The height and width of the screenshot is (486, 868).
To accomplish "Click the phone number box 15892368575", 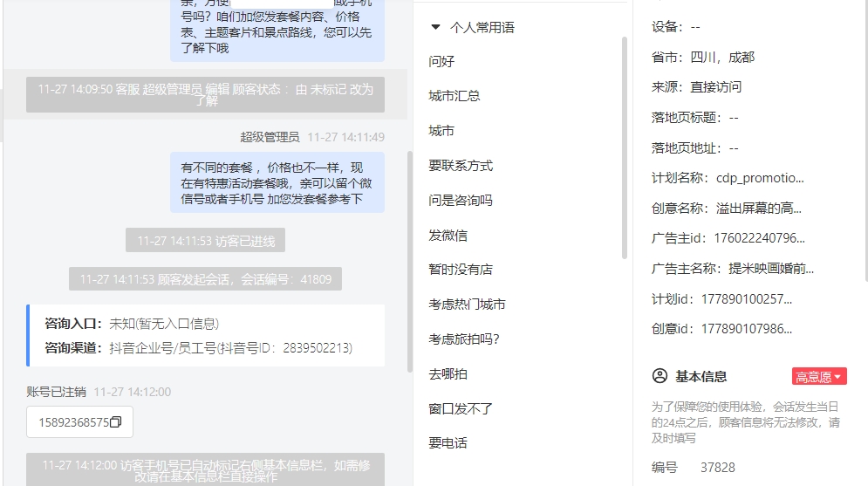I will [79, 422].
